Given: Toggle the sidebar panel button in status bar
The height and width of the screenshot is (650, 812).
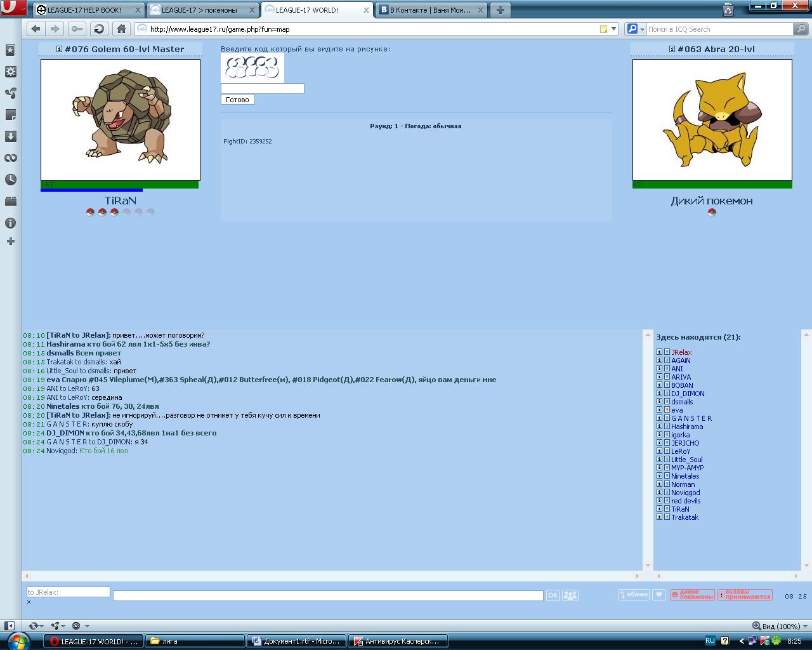Looking at the screenshot, I should point(9,626).
